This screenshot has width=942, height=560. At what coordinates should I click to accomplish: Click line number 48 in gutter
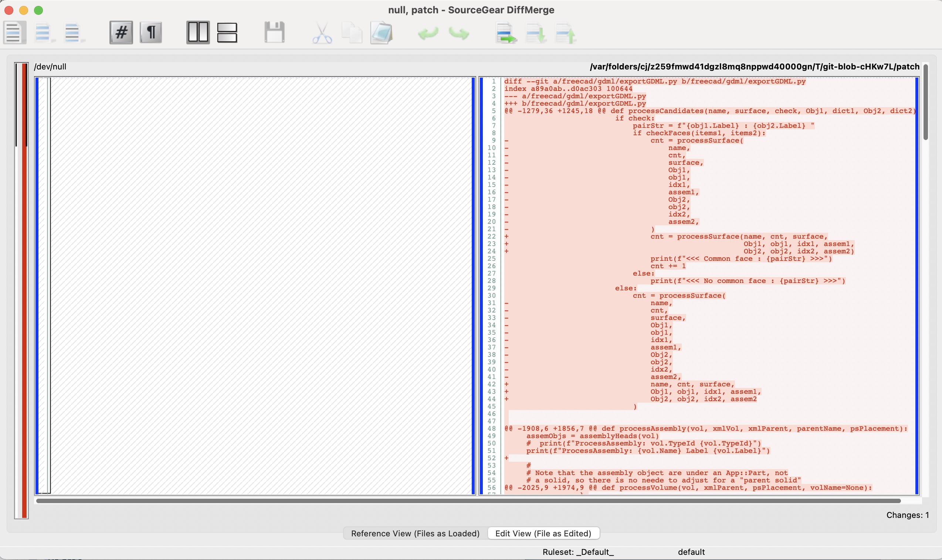[x=491, y=428]
